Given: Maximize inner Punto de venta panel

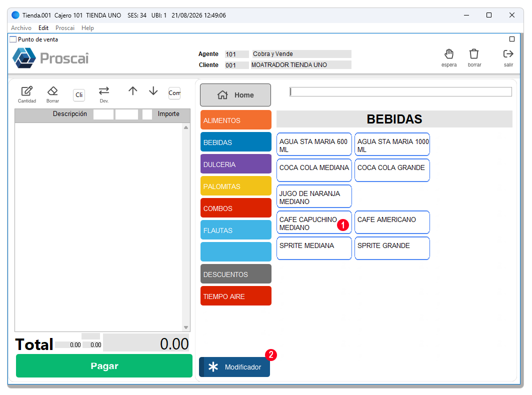Looking at the screenshot, I should (512, 39).
